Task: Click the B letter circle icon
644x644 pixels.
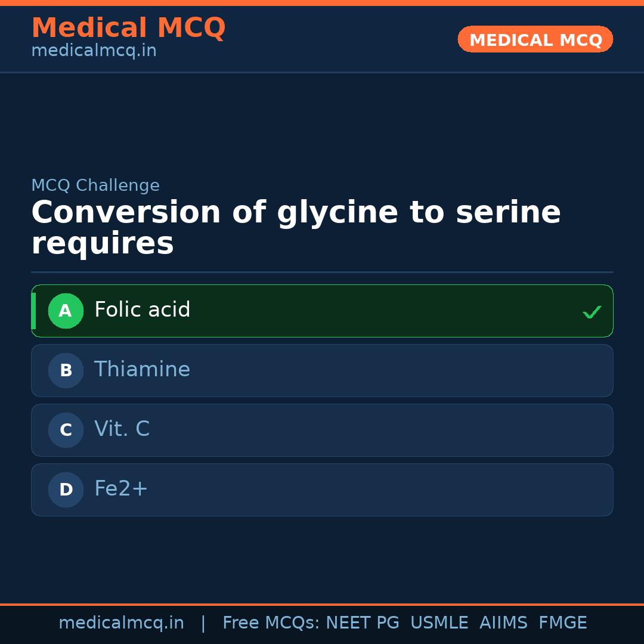Action: point(66,370)
